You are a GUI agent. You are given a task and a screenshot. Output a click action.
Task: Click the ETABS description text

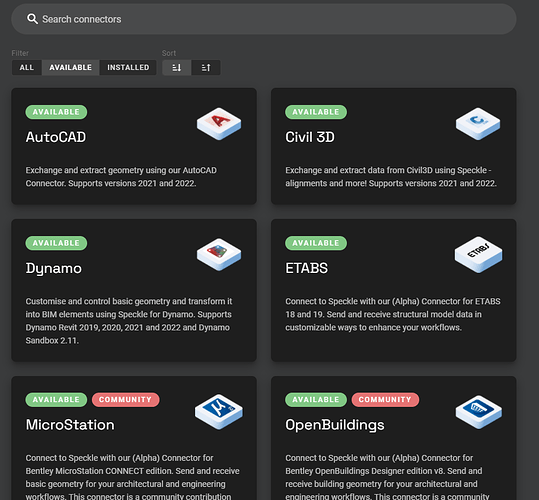[x=393, y=314]
